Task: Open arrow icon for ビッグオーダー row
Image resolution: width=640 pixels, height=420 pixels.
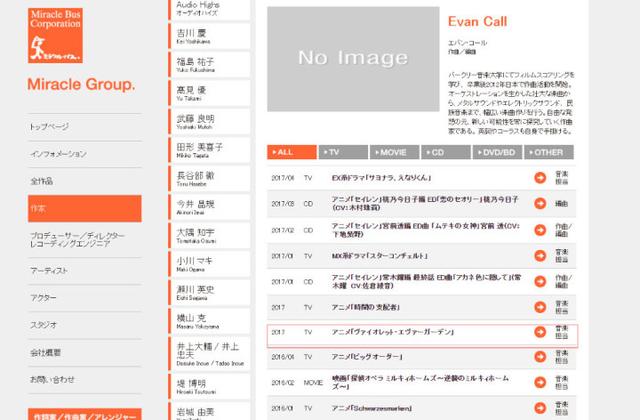Action: 540,357
